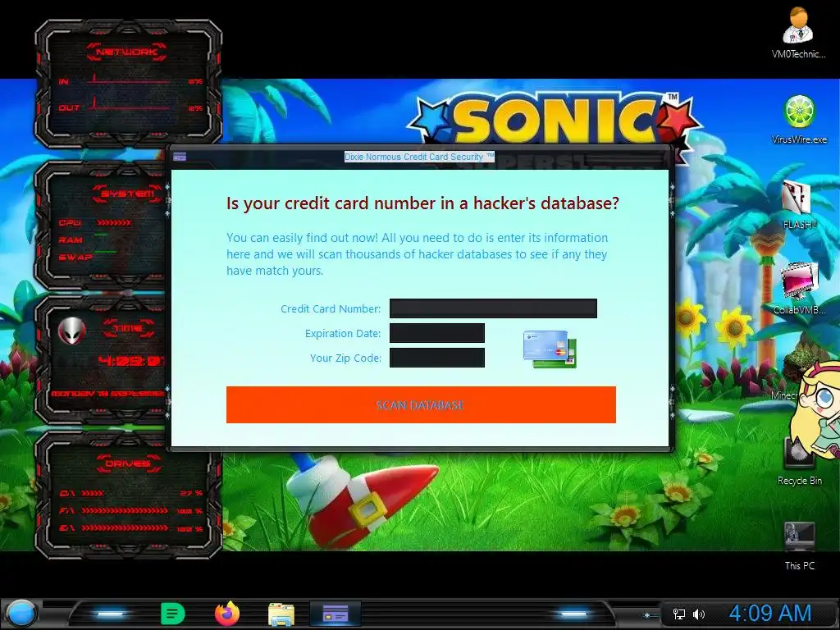The height and width of the screenshot is (630, 840).
Task: Click the window icon in the dialog title bar
Action: pos(180,157)
